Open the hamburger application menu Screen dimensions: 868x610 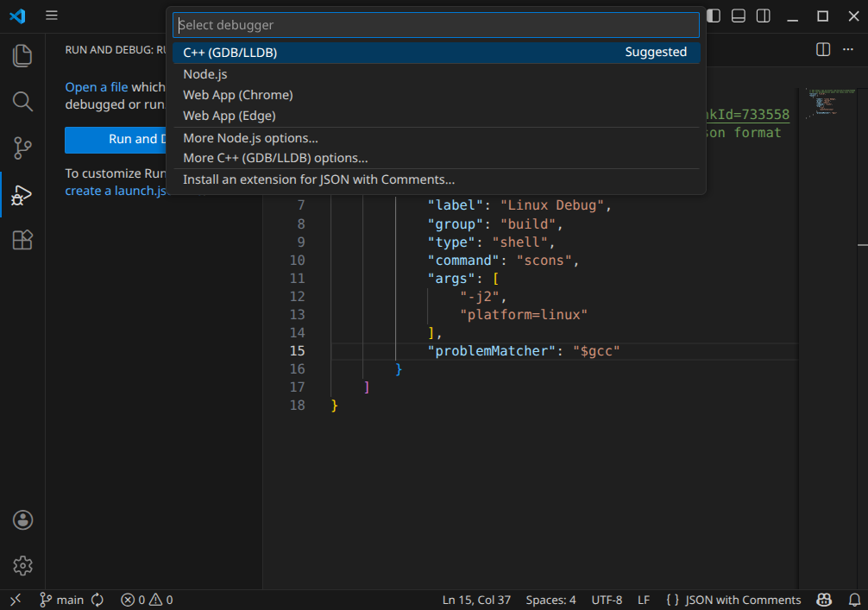click(52, 16)
